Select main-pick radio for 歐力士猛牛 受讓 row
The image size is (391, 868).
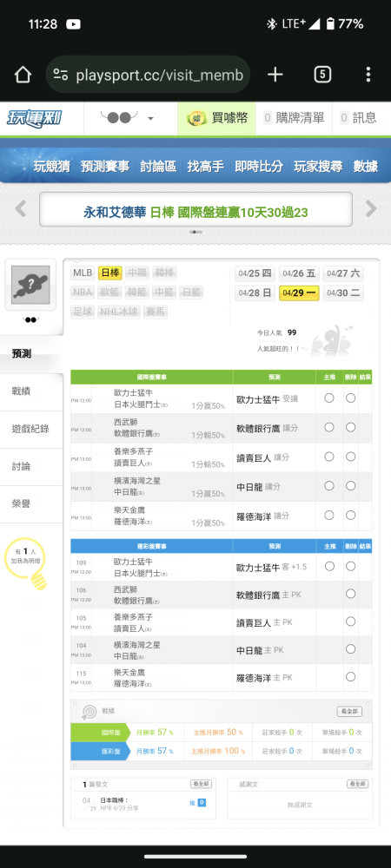329,398
